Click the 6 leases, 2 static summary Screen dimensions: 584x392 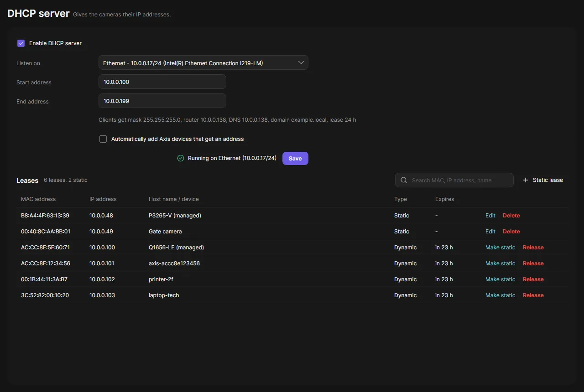point(66,180)
